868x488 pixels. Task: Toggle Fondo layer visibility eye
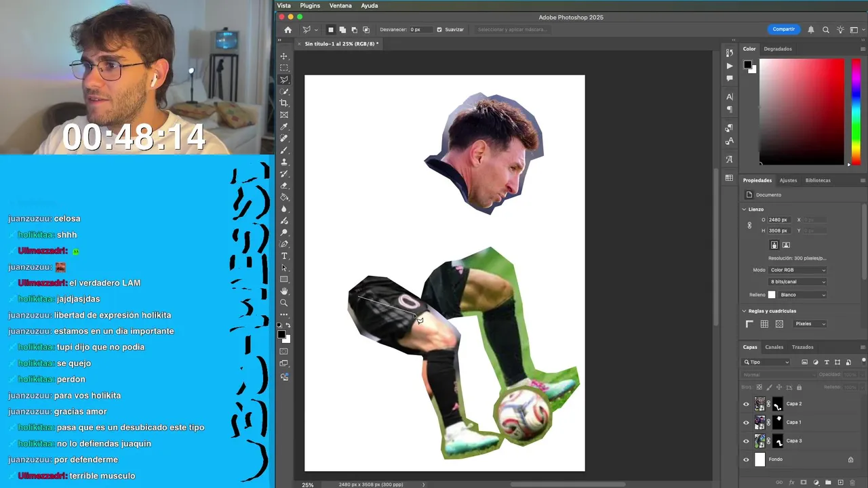coord(746,460)
